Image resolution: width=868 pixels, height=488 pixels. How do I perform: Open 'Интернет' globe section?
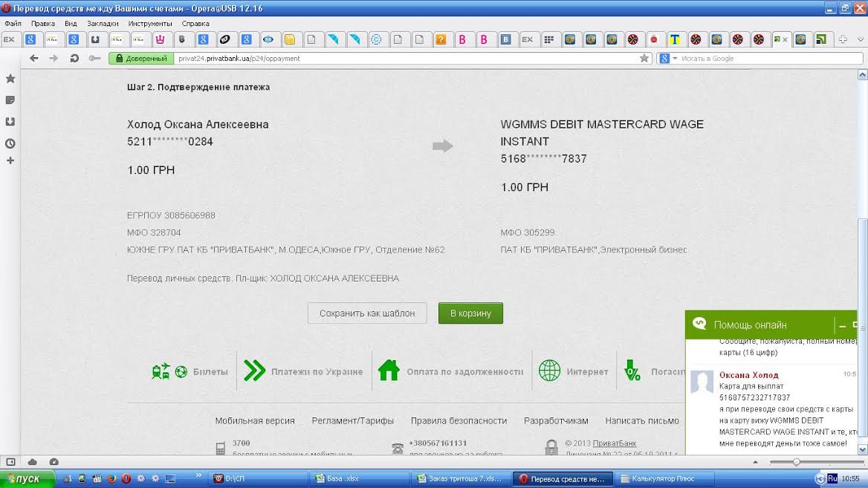[574, 371]
